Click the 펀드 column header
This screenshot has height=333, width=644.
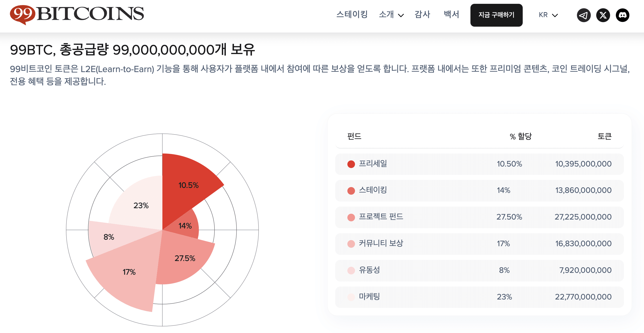354,136
